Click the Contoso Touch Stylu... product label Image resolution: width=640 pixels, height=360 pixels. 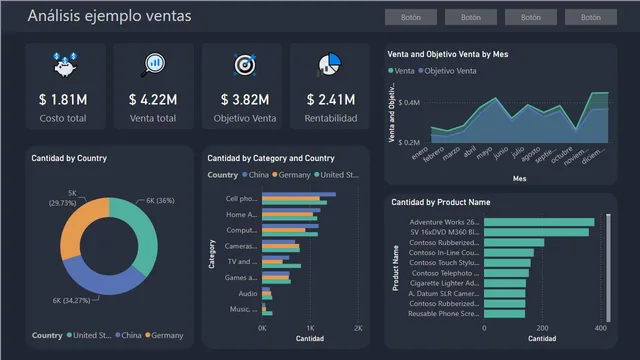point(444,263)
